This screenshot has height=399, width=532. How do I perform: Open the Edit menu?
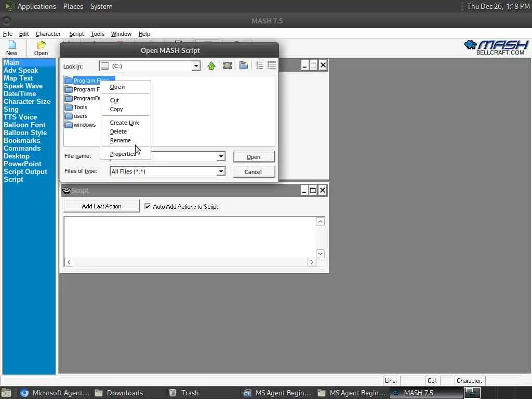pos(24,34)
